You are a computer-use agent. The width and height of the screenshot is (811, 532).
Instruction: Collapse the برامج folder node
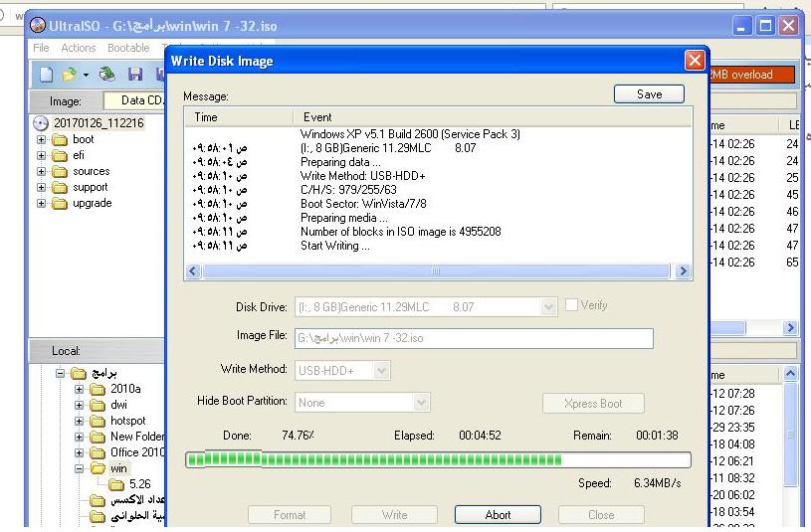(61, 373)
